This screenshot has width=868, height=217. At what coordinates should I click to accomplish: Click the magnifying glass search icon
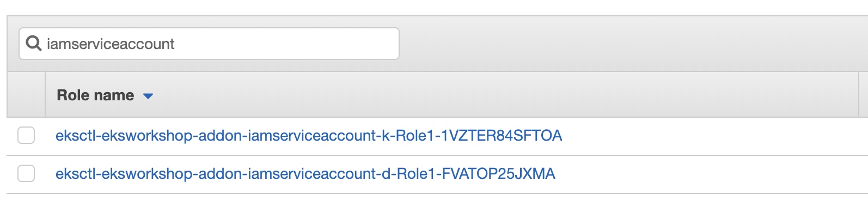34,44
